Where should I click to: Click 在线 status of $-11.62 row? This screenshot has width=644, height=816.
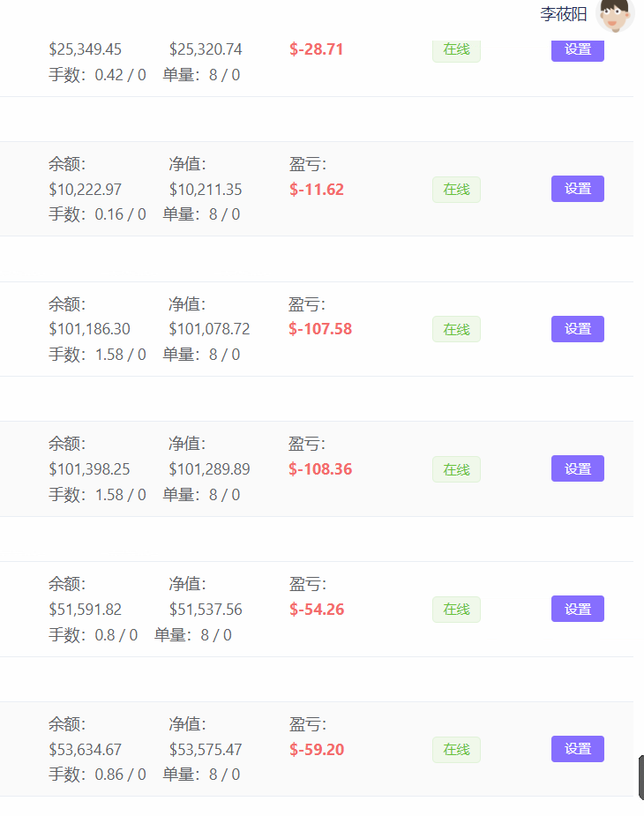pyautogui.click(x=456, y=190)
